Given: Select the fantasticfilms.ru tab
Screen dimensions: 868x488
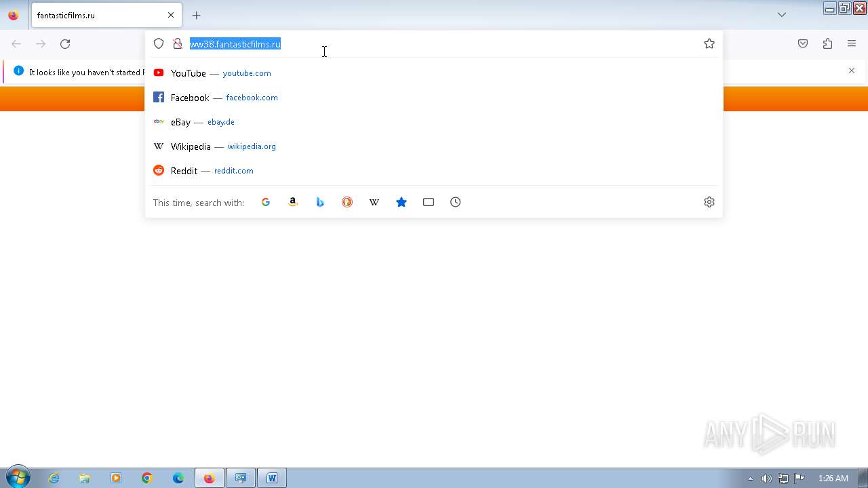Looking at the screenshot, I should coord(106,15).
